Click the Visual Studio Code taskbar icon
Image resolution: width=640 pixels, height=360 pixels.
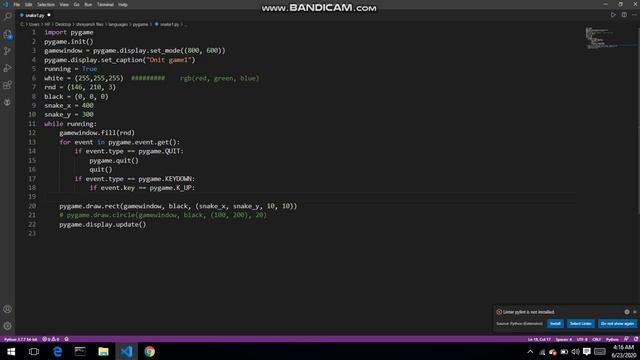[127, 351]
